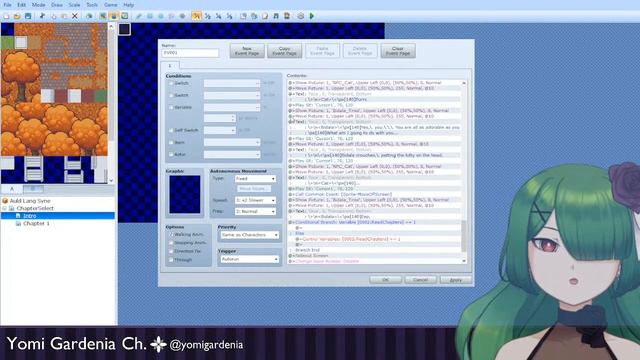Screen dimensions: 640x360
Task: Open the Edit menu
Action: [21, 5]
